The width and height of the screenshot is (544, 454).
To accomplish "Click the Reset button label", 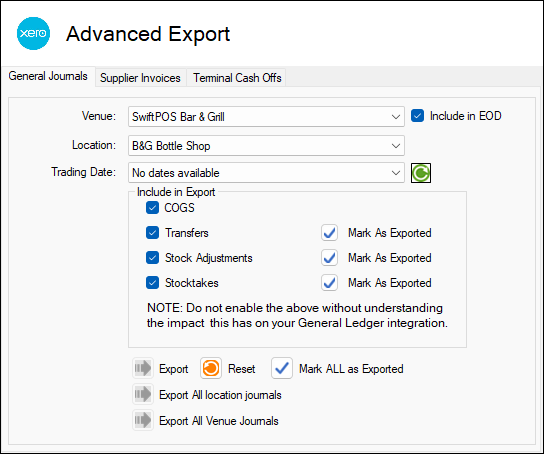I will pos(241,369).
